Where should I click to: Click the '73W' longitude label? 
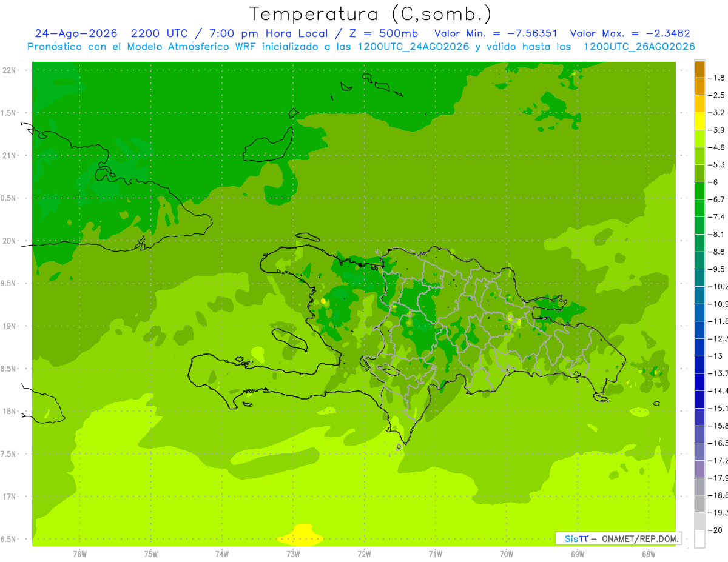[293, 554]
